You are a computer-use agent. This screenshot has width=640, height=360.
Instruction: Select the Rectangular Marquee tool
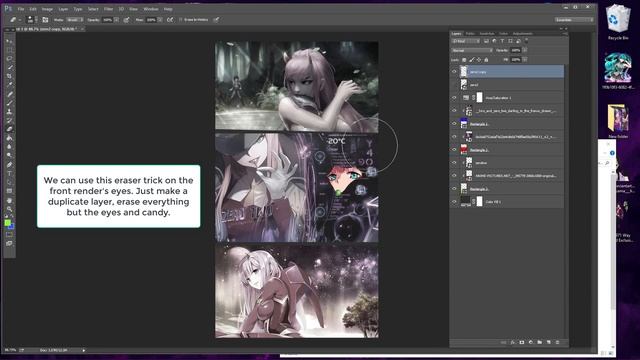click(x=9, y=50)
